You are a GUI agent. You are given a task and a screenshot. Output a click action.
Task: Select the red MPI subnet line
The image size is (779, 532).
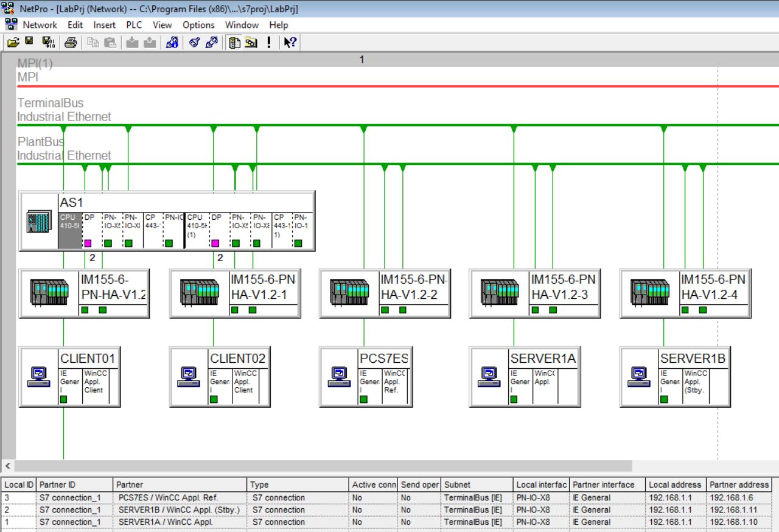(397, 86)
